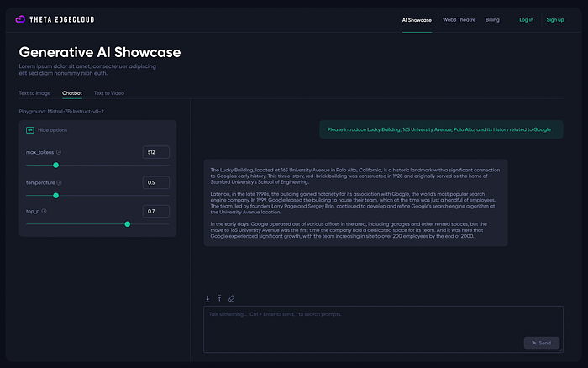The width and height of the screenshot is (588, 368).
Task: Click the Log in link
Action: [x=526, y=20]
